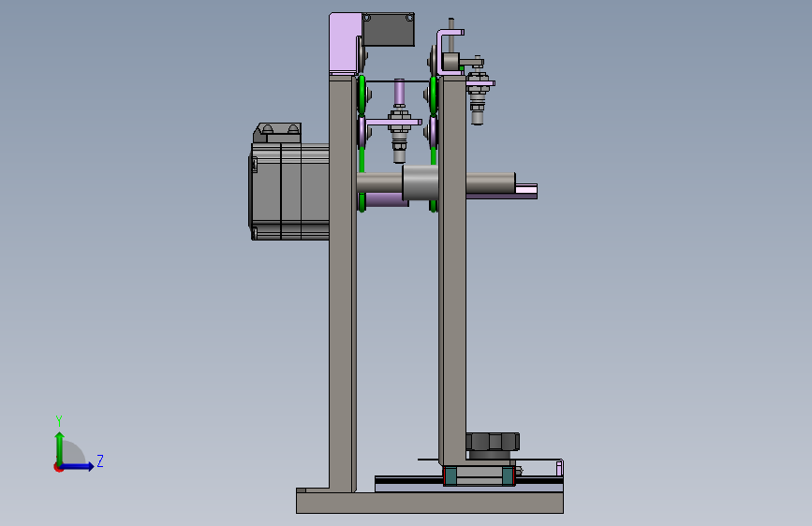Viewport: 812px width, 526px height.
Task: Select the linear guide carriage block
Action: coord(479,475)
